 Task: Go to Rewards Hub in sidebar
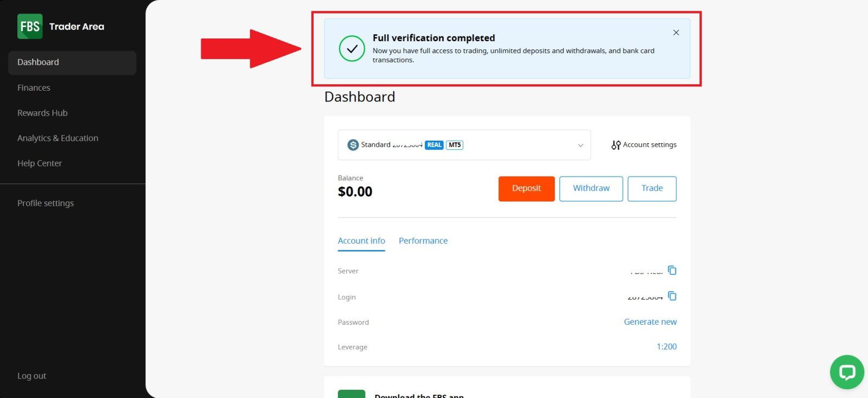42,113
